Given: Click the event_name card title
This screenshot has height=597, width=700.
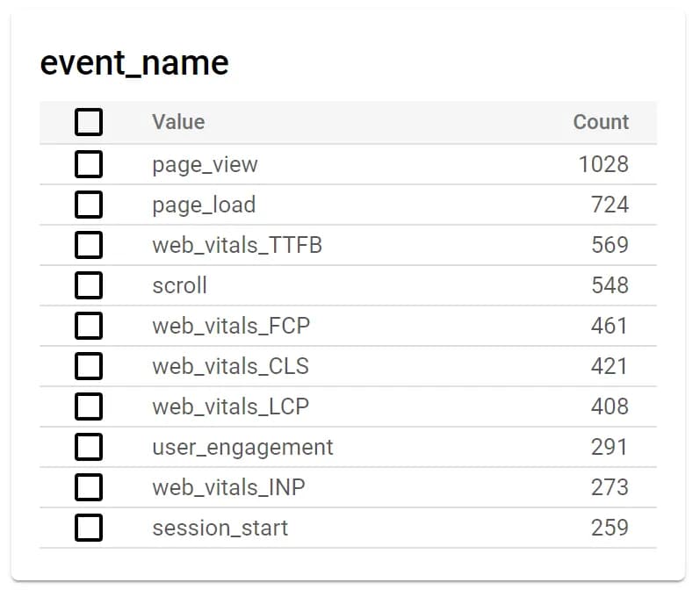Looking at the screenshot, I should [x=134, y=63].
